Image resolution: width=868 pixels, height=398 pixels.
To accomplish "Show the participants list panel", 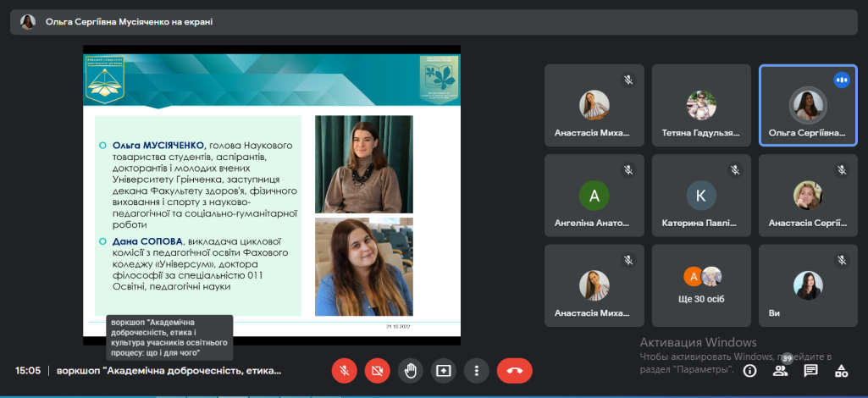I will tap(780, 370).
